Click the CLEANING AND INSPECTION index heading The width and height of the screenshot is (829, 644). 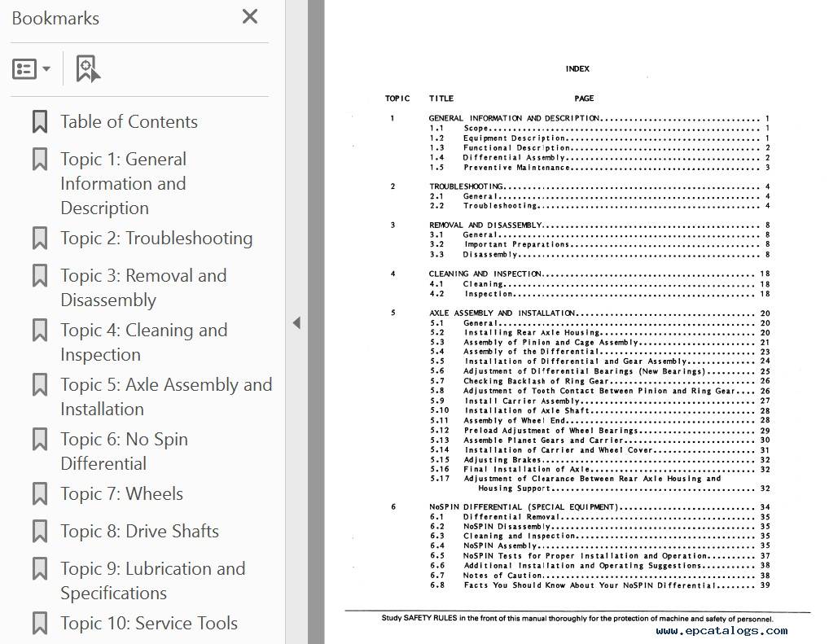pos(599,274)
